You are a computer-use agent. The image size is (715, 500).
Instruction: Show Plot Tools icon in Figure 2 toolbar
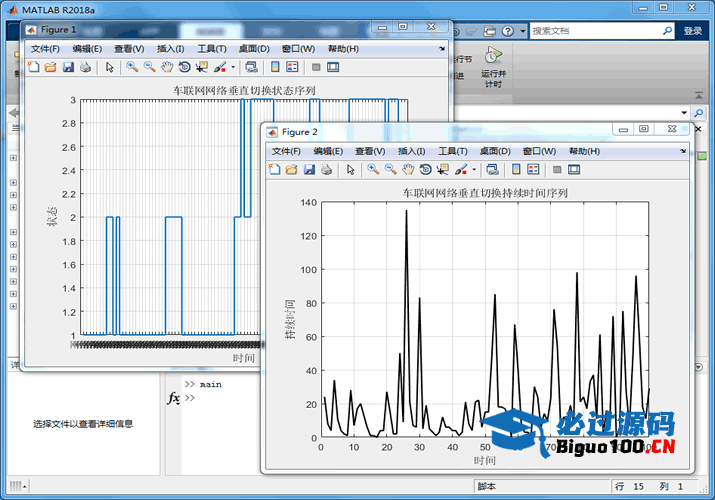[x=575, y=170]
